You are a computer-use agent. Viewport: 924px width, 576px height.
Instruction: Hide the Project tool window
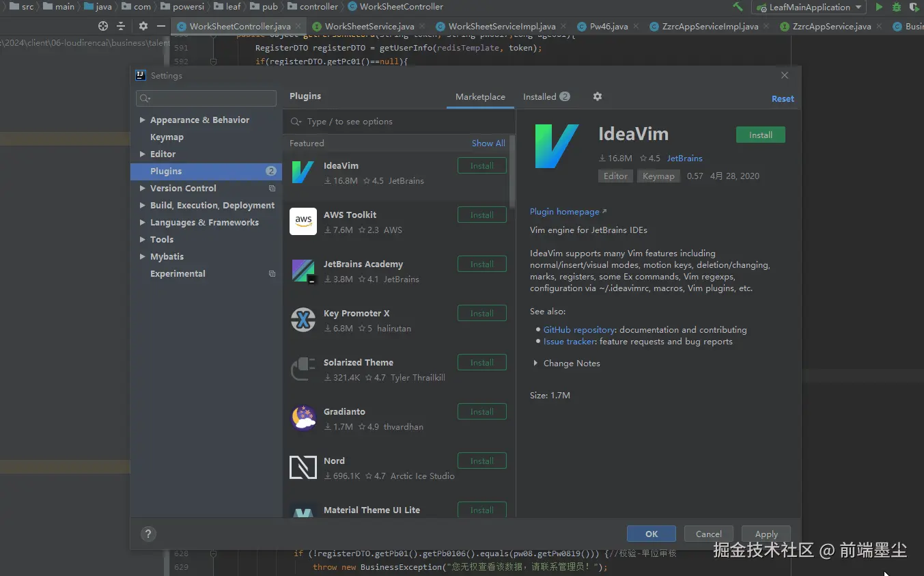point(161,26)
